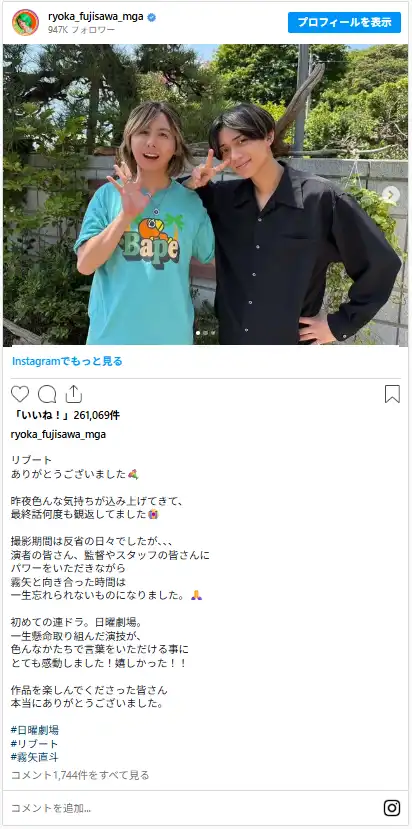Open the #霧矢直斗 hashtag
The height and width of the screenshot is (829, 412).
[35, 758]
